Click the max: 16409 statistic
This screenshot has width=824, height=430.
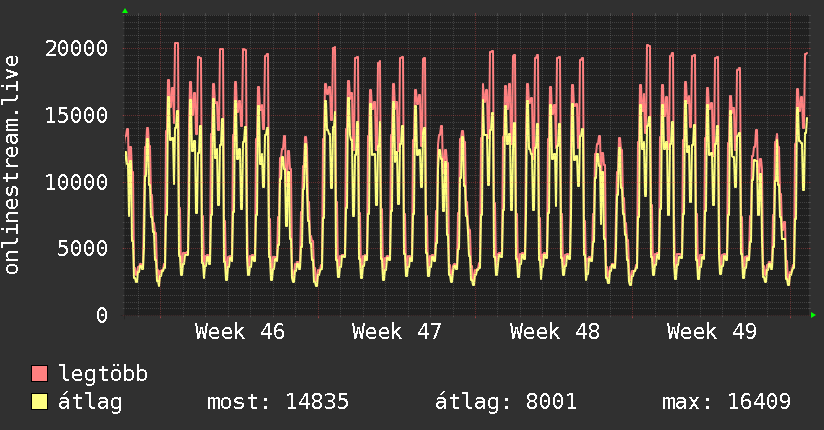click(x=726, y=403)
